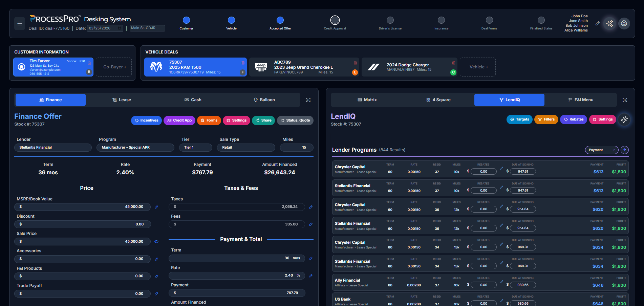Edit the MSRP/Book Value with pencil icon
The width and height of the screenshot is (644, 306).
click(x=156, y=207)
